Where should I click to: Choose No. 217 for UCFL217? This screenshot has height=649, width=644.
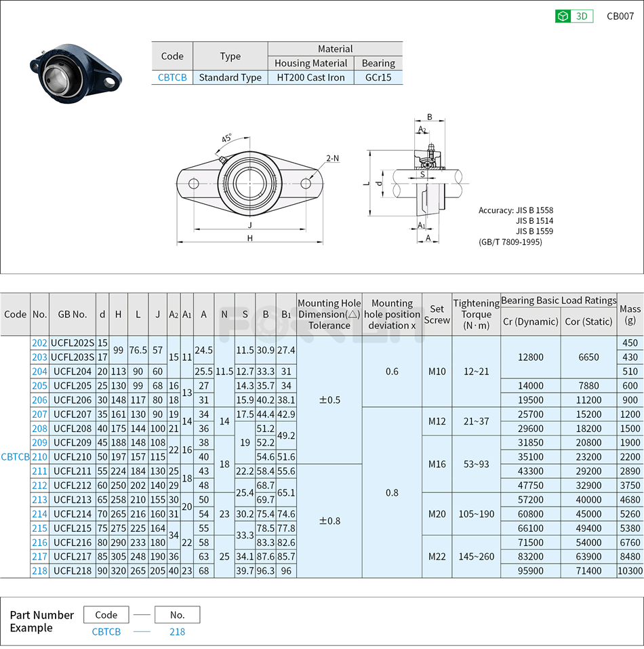point(39,556)
